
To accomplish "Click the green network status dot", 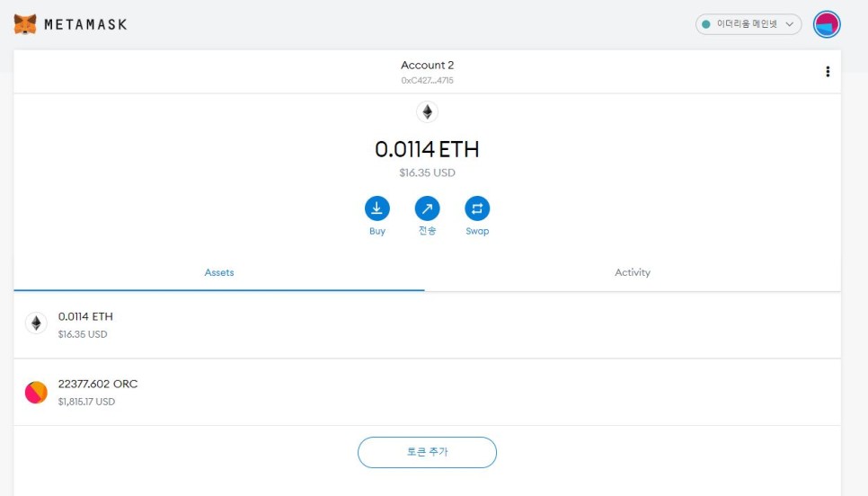I will [x=705, y=24].
